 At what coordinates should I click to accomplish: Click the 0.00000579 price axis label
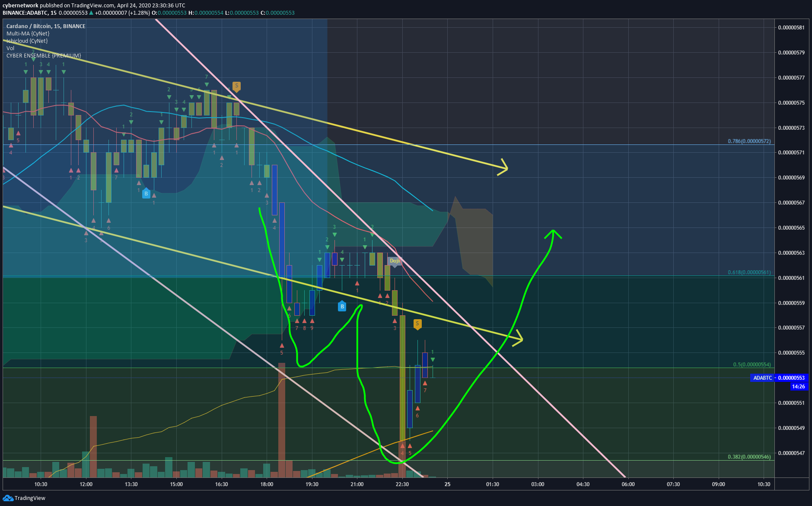(791, 53)
